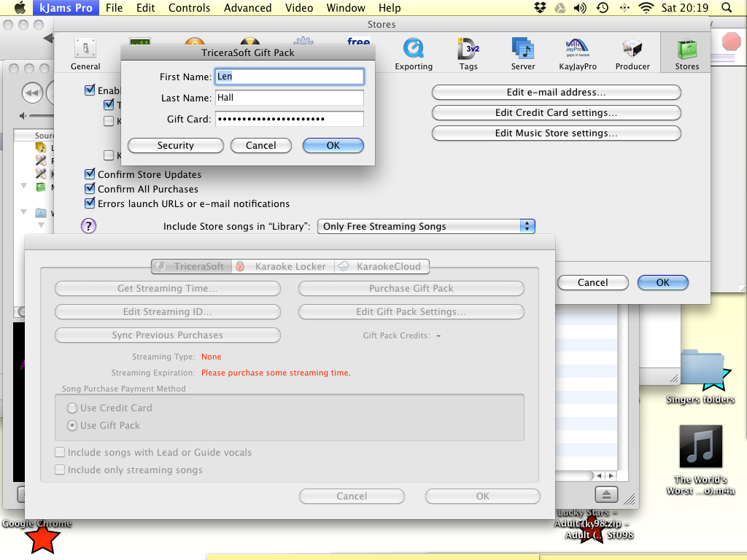The image size is (747, 560).
Task: Uncheck Confirm Store Updates
Action: pos(90,174)
